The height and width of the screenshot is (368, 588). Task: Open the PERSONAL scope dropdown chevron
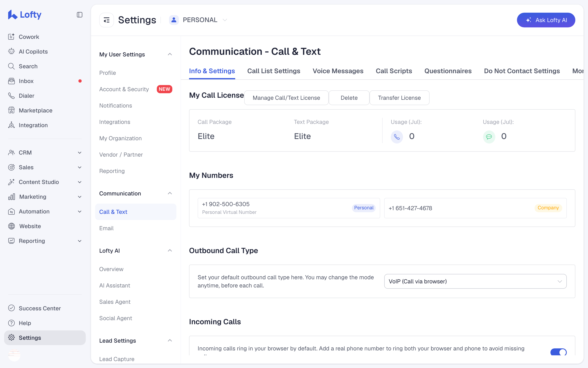[x=225, y=20]
